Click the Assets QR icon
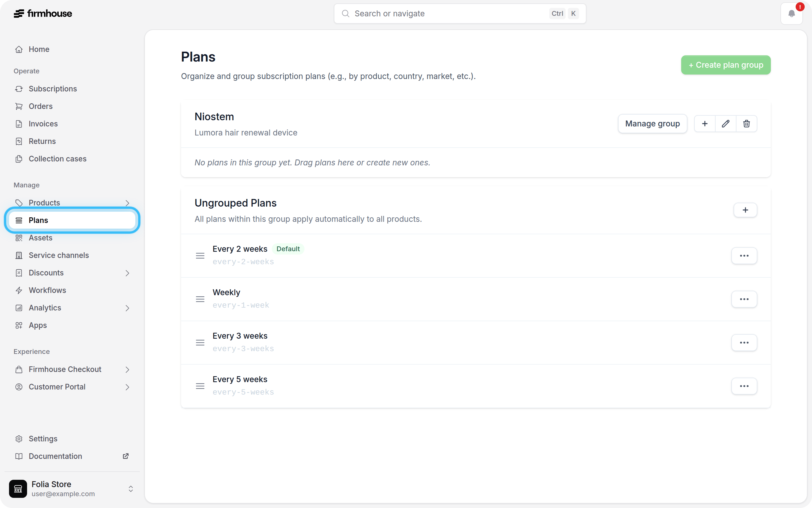Screen dimensions: 812x508 coord(19,238)
